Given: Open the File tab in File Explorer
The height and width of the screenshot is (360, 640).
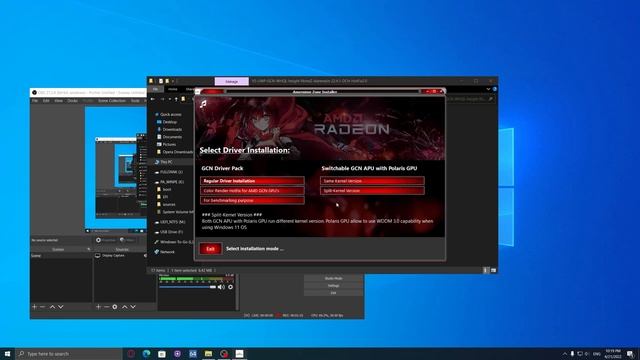Looking at the screenshot, I should [x=155, y=89].
